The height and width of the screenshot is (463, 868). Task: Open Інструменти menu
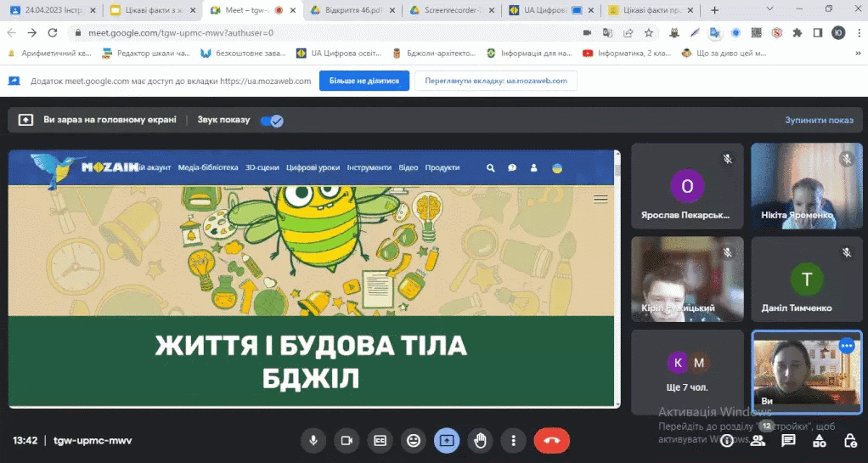(x=369, y=167)
